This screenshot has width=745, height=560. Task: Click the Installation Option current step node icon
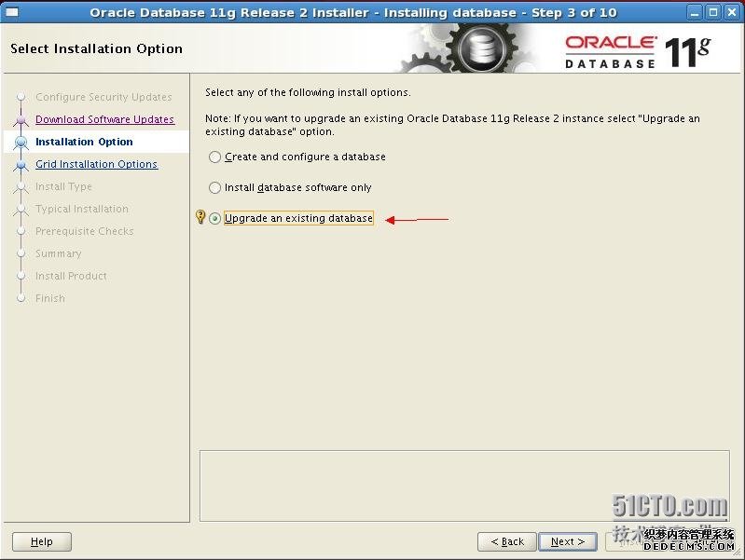[x=21, y=142]
